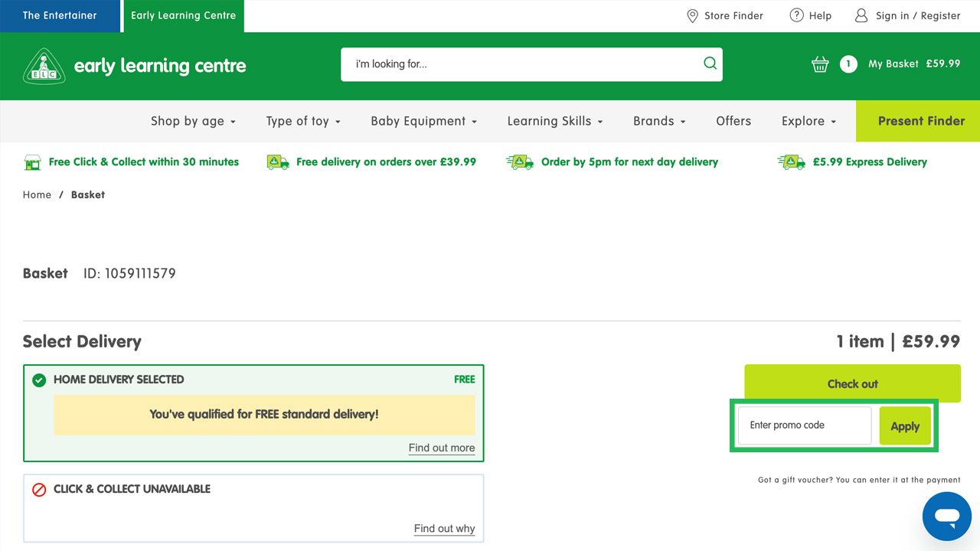
Task: Open My Basket £59.99 link
Action: pyautogui.click(x=914, y=64)
